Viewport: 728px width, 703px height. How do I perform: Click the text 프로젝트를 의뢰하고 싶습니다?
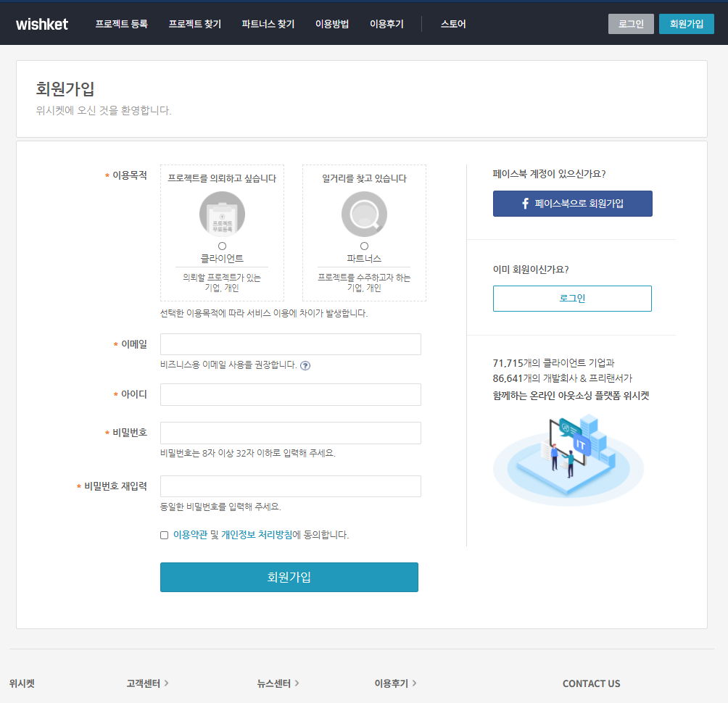tap(222, 179)
